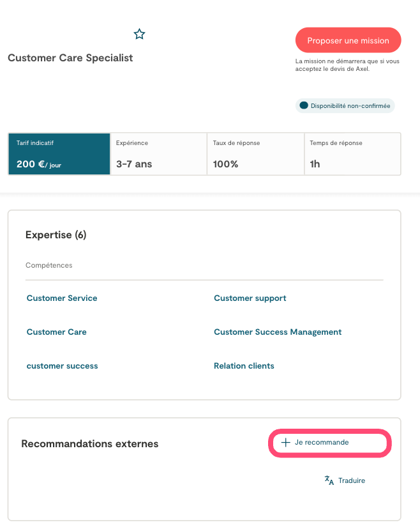
Task: Select the Taux de réponse card
Action: pyautogui.click(x=256, y=154)
